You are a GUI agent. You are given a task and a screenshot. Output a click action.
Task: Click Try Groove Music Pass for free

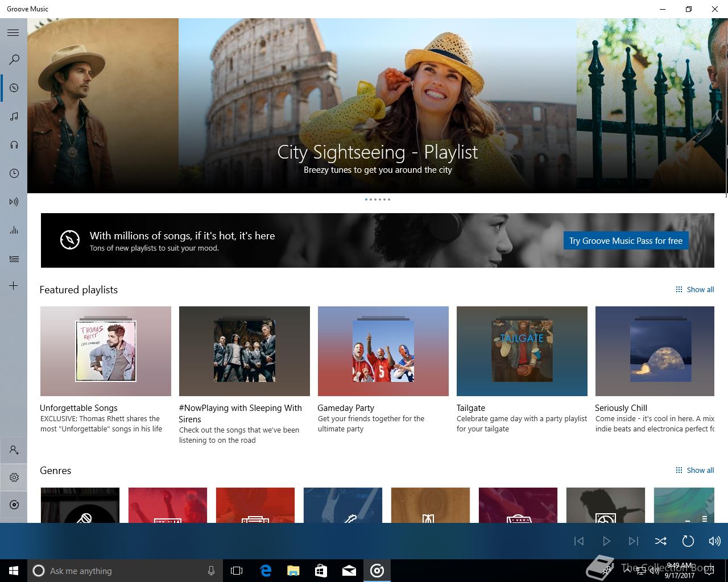626,241
